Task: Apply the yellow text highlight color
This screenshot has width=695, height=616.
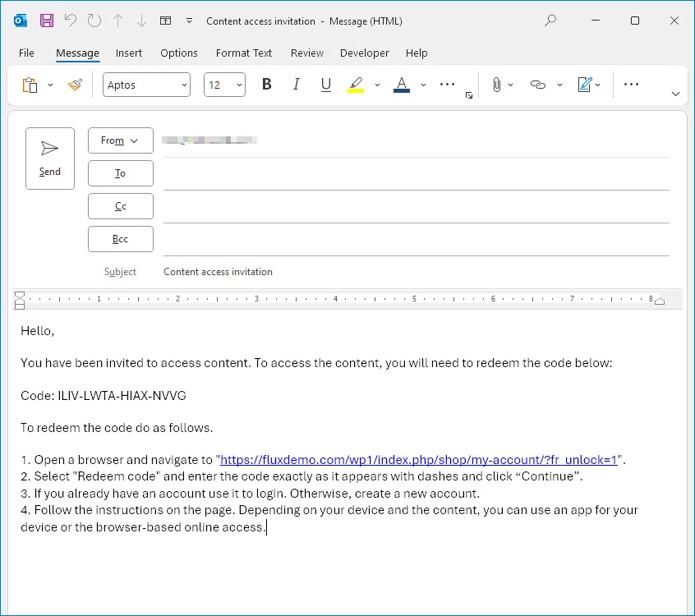Action: pyautogui.click(x=356, y=85)
